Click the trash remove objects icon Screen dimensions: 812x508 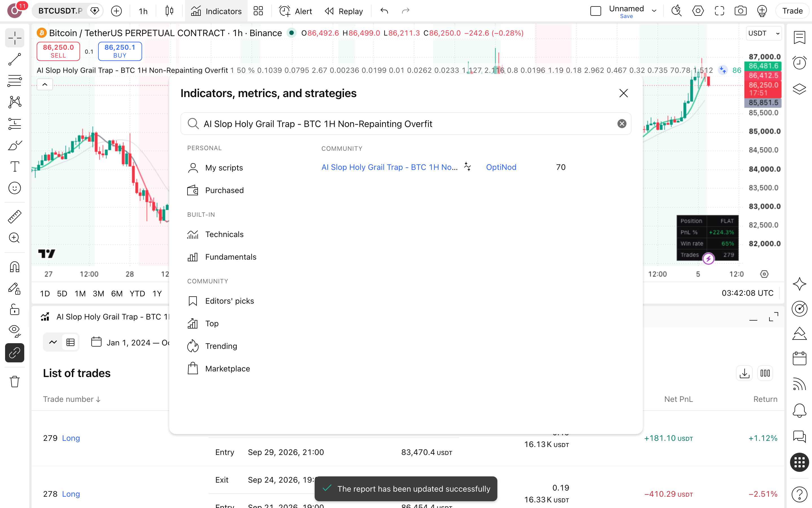(14, 382)
